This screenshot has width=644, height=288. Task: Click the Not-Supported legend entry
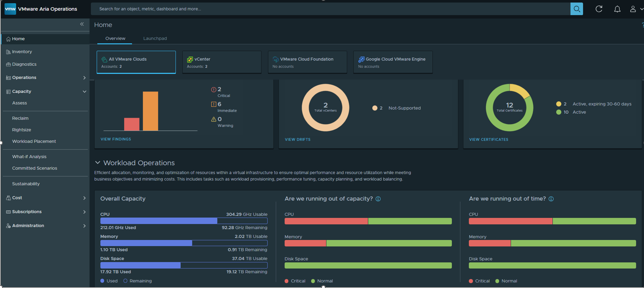point(397,108)
